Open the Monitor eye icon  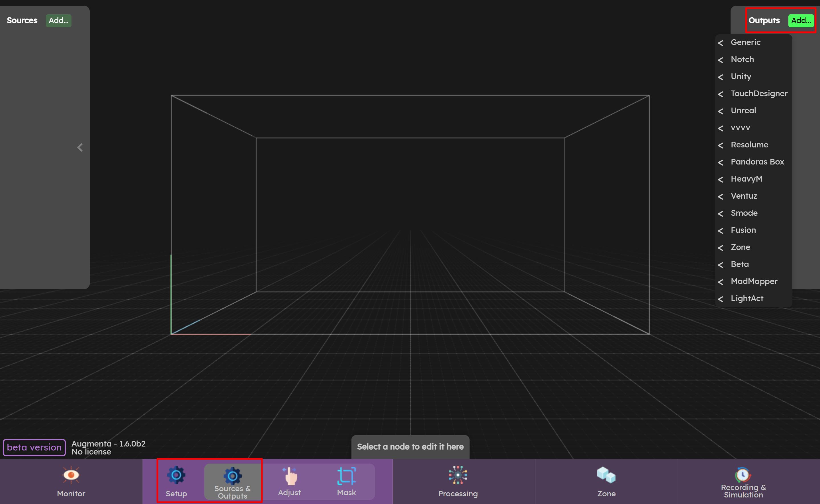coord(71,475)
